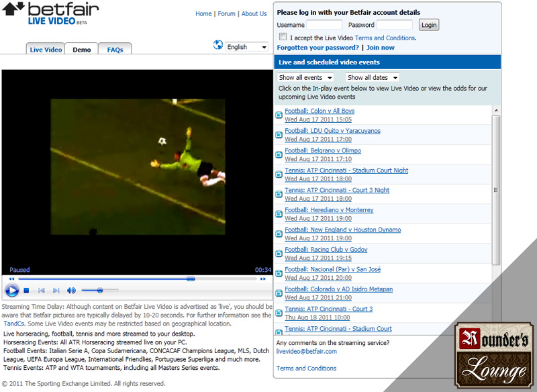
Task: Open Football: LDU Quito v Yaracuyanos event
Action: tap(332, 131)
